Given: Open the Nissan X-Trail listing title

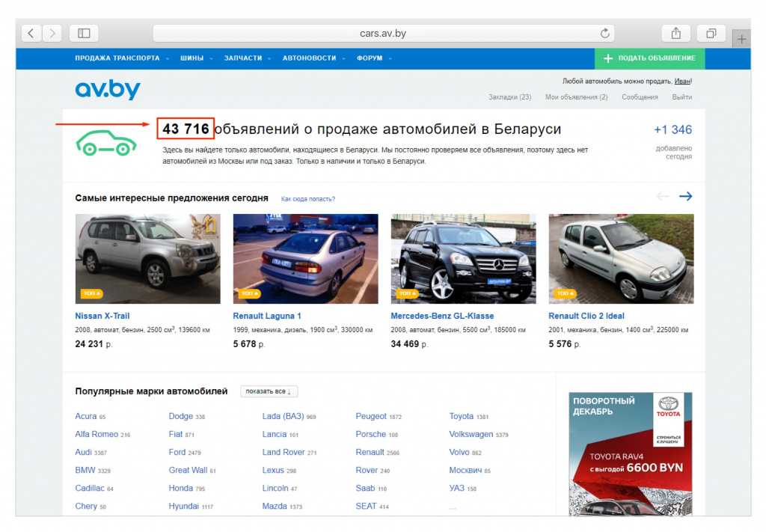Looking at the screenshot, I should point(102,316).
